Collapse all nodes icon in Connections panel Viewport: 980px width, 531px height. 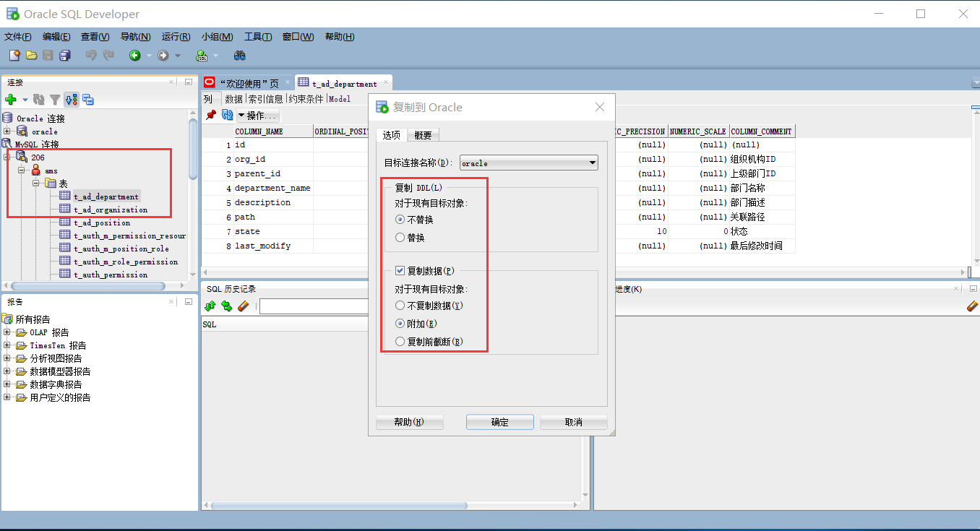87,100
